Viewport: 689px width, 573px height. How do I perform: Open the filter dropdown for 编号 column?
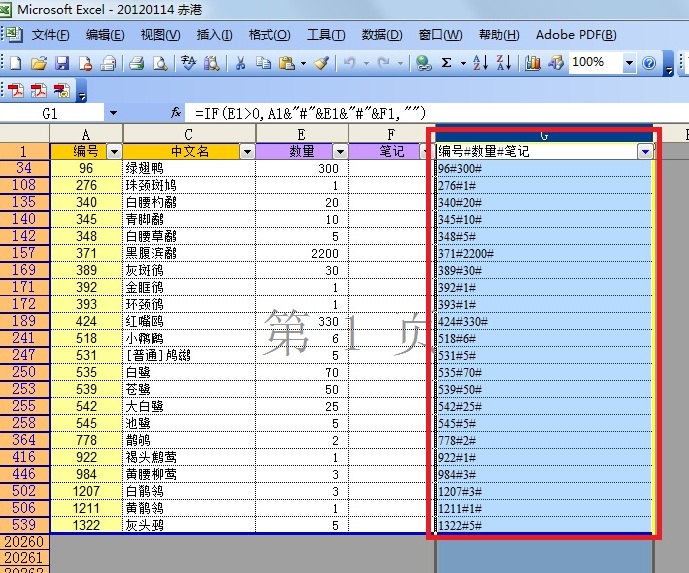113,152
